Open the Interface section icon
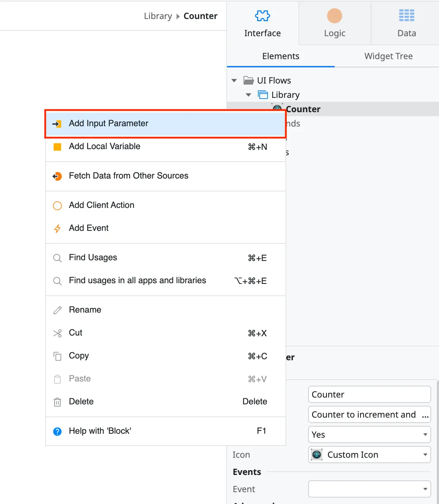 (x=262, y=16)
